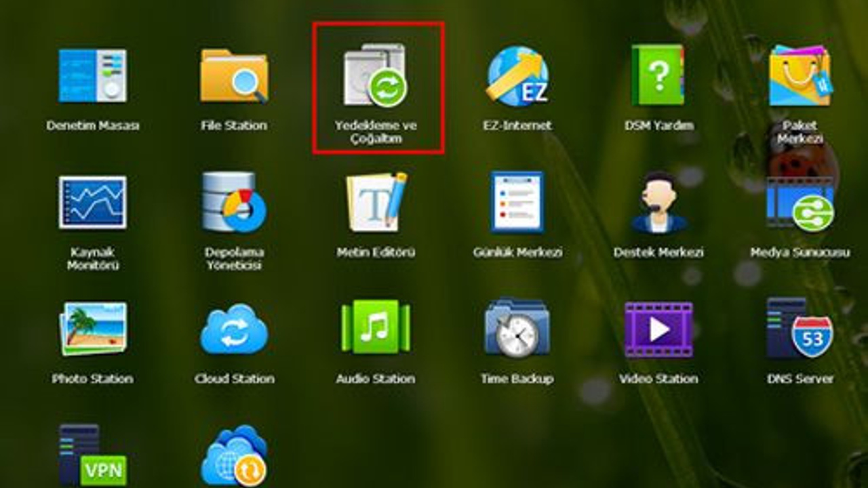Open Depolama Yöneticisi
868x488 pixels.
coord(234,203)
